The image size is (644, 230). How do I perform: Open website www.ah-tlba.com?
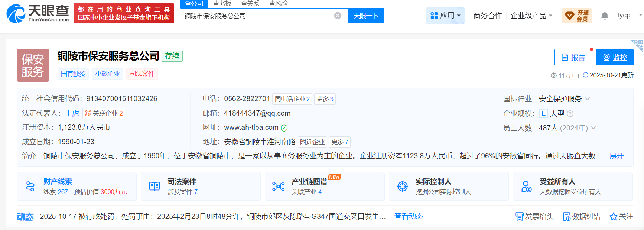[x=251, y=127]
